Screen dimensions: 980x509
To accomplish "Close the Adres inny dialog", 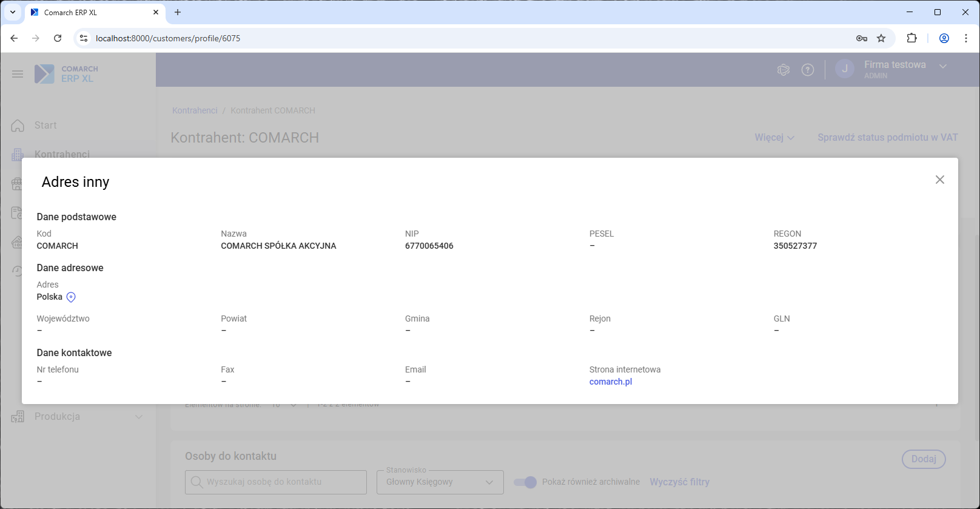I will (939, 180).
